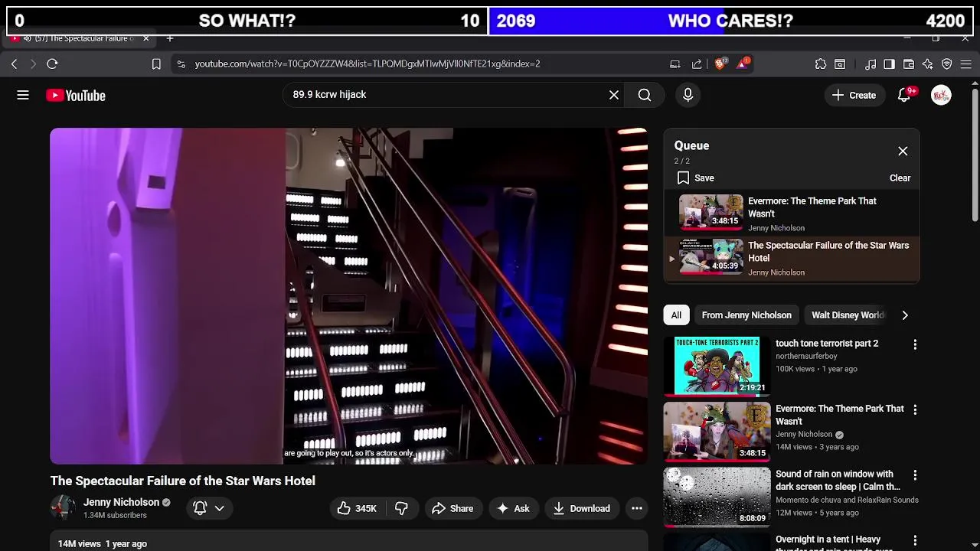Go back in the browser
This screenshot has width=980, height=551.
pos(14,64)
